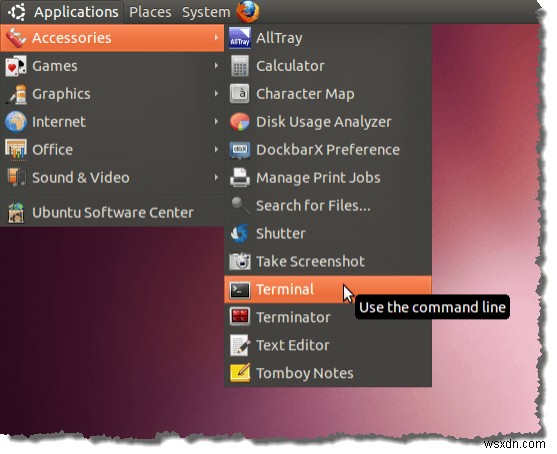Open the Office category
This screenshot has width=557, height=454.
(x=112, y=150)
